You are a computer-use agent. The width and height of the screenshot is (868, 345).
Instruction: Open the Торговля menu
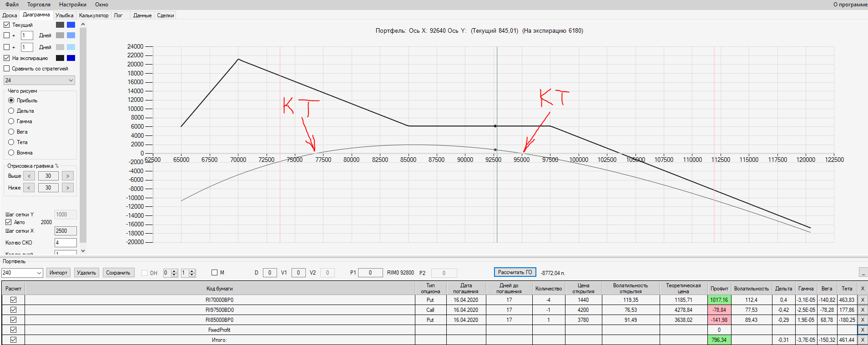click(x=39, y=5)
